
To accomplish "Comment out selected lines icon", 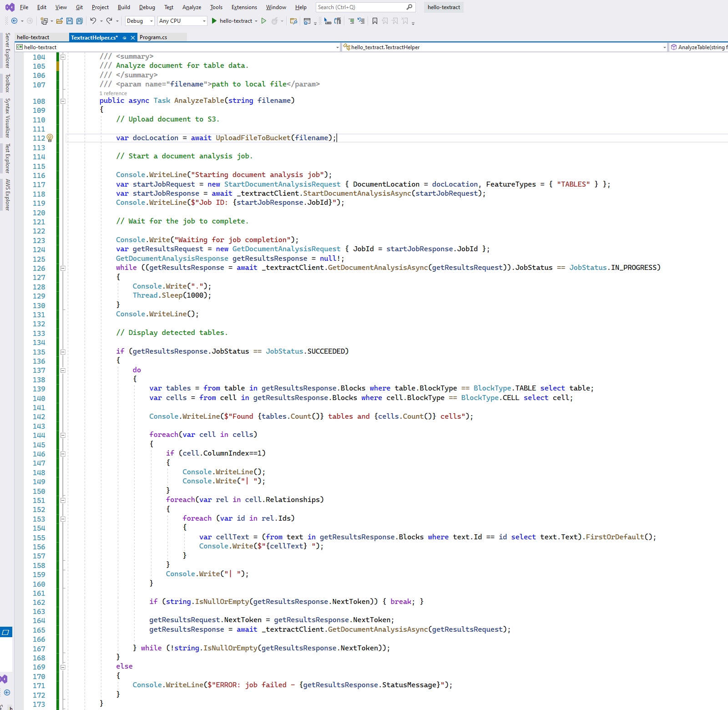I will tap(351, 21).
